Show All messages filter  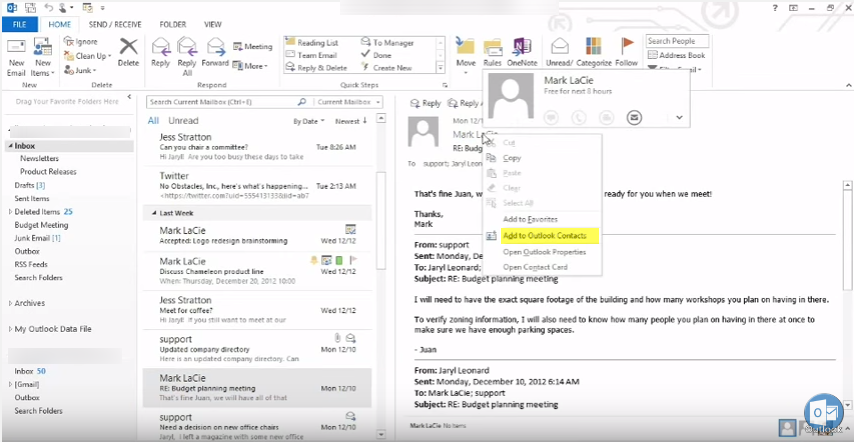pos(154,121)
